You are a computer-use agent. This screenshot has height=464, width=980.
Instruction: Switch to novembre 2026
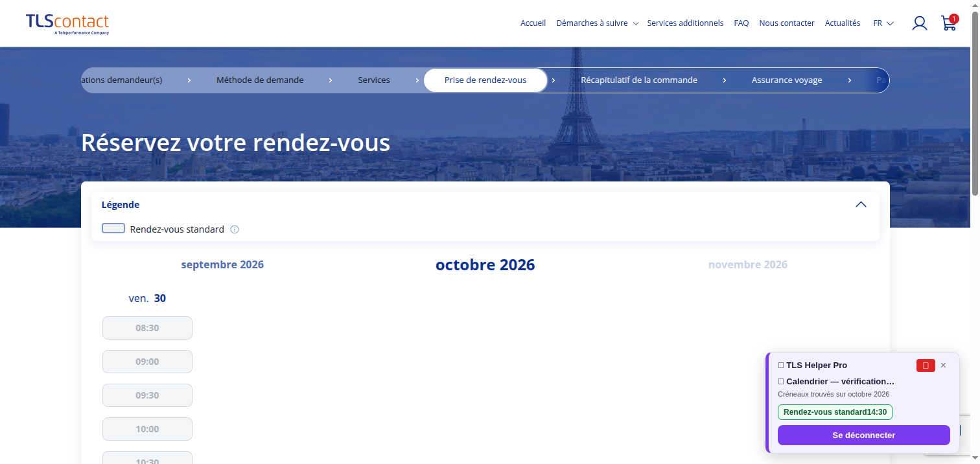748,264
